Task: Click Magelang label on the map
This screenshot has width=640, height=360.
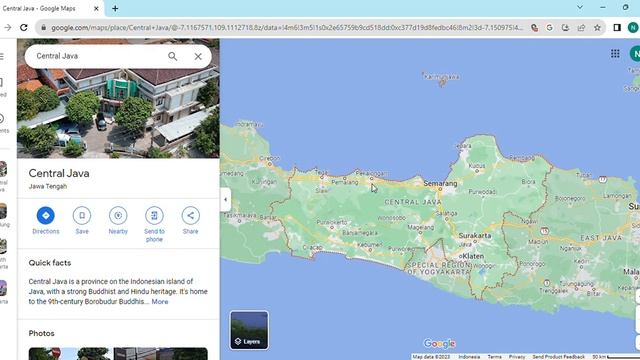Action: (420, 227)
